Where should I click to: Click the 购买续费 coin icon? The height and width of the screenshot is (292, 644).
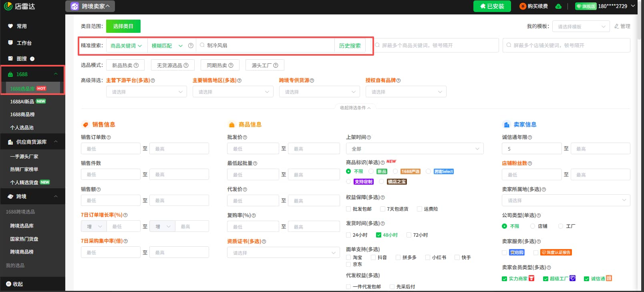[x=523, y=6]
